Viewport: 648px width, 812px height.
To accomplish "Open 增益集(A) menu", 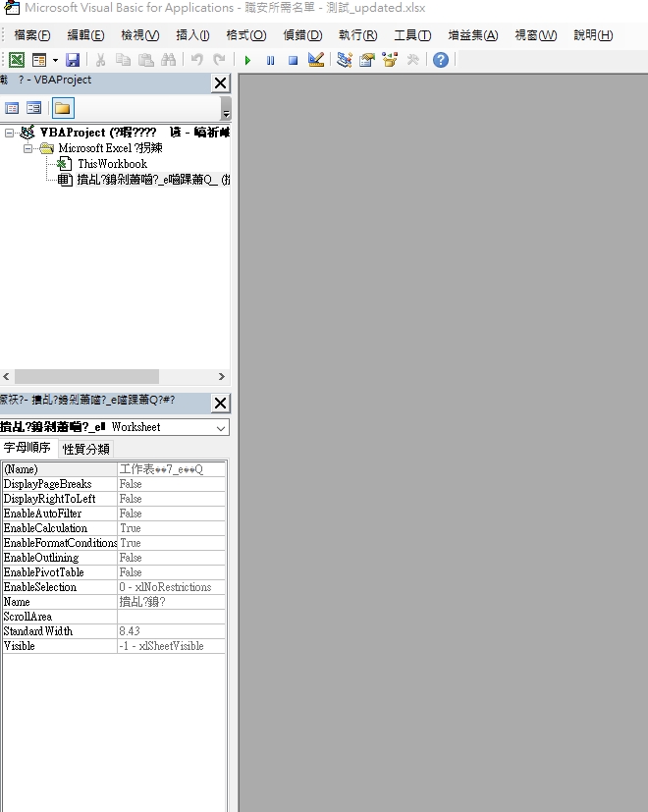I will coord(473,35).
